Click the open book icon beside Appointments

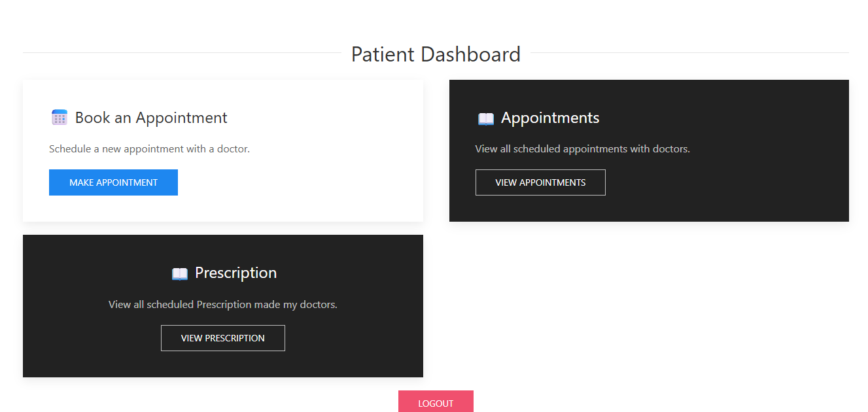pos(485,118)
